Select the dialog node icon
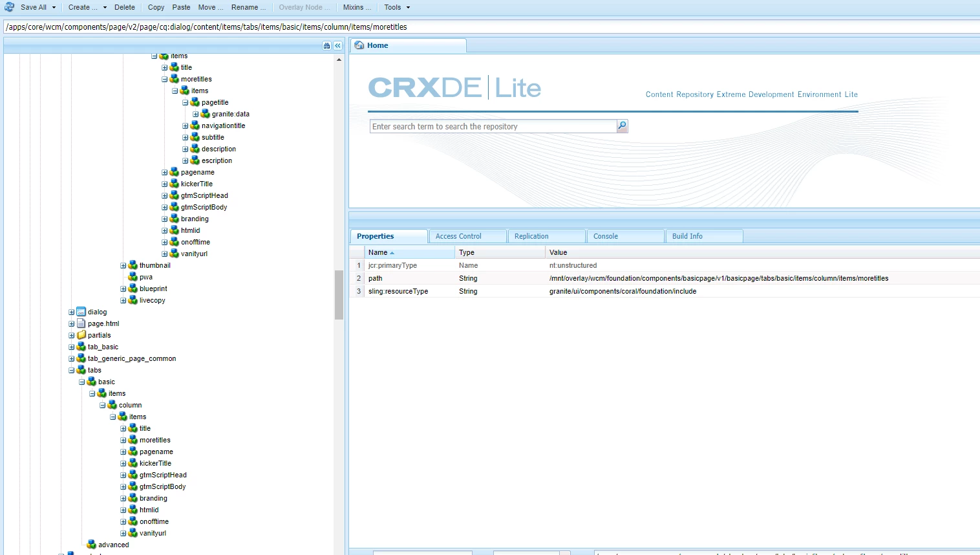Viewport: 980px width, 555px height. pyautogui.click(x=81, y=312)
